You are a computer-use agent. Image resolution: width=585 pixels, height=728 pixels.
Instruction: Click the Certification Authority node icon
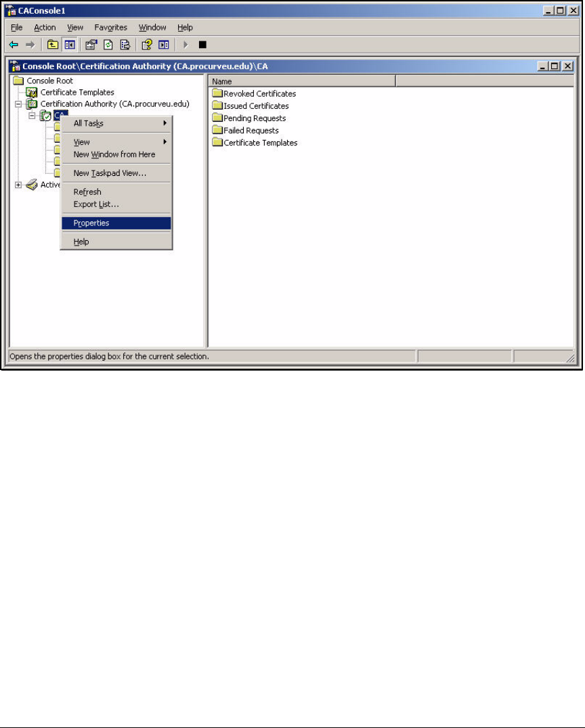coord(32,104)
